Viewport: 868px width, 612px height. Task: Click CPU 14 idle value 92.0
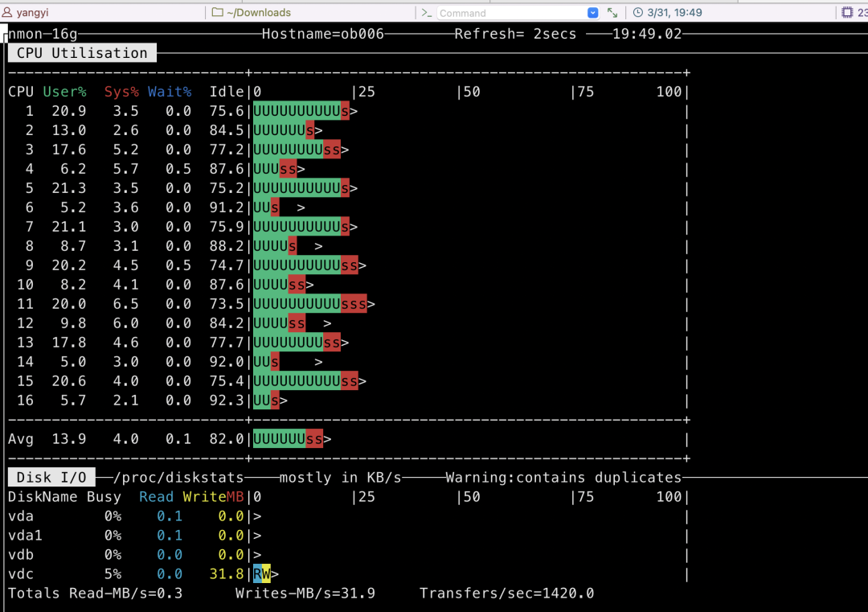227,362
